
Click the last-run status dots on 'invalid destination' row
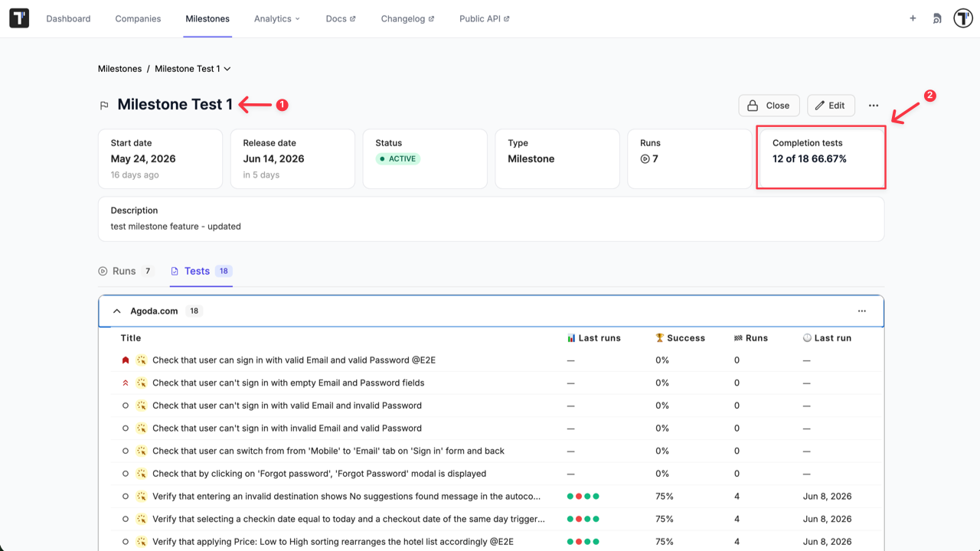(x=583, y=497)
